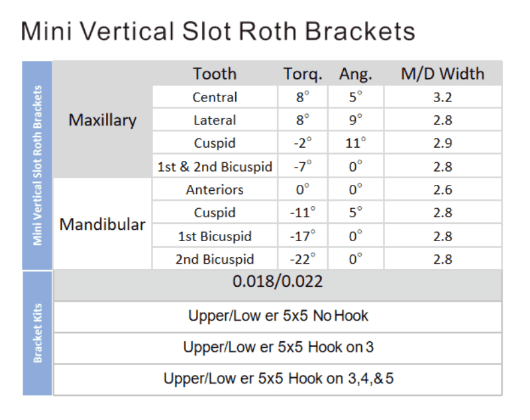
Task: Click the Anteriors tooth cell
Action: click(x=215, y=189)
